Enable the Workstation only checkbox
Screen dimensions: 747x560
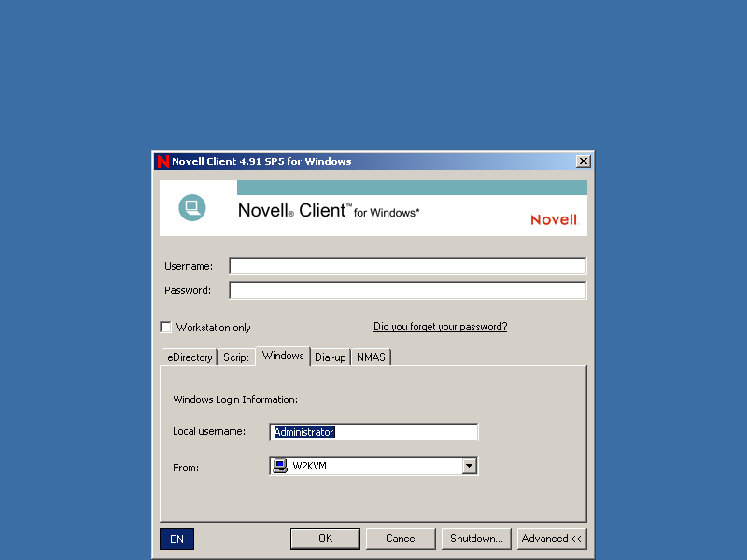[166, 328]
